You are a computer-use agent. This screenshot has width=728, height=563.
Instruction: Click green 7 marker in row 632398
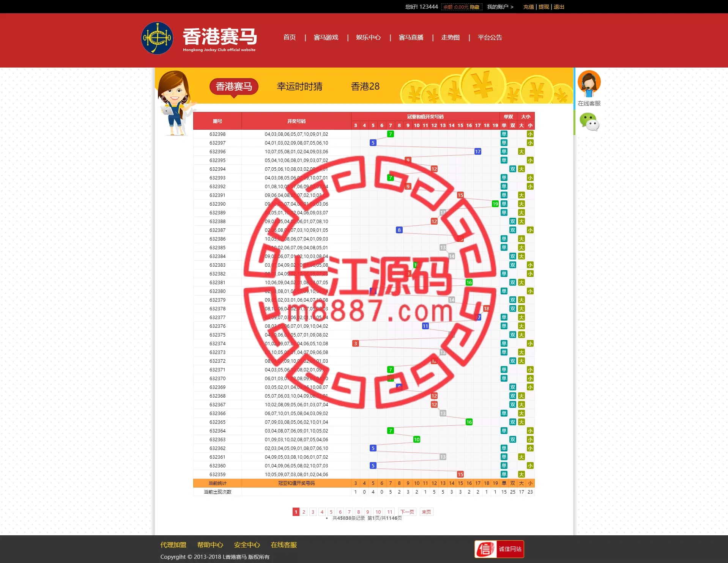coord(390,134)
